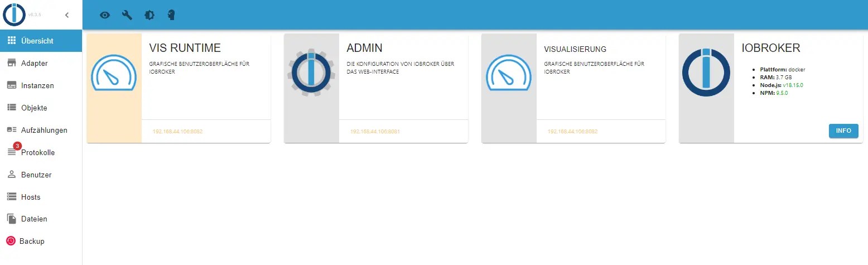Click the ADMIN gear logo thumbnail
This screenshot has width=868, height=265.
tap(311, 73)
